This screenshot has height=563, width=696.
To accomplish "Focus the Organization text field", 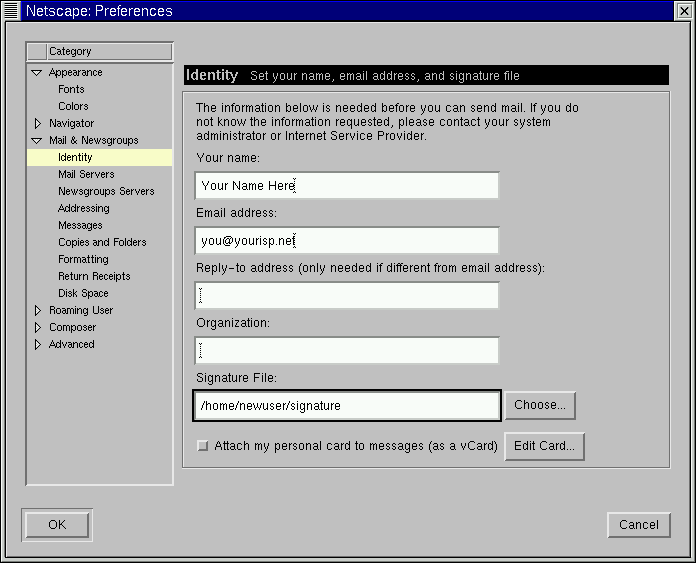I will [347, 351].
